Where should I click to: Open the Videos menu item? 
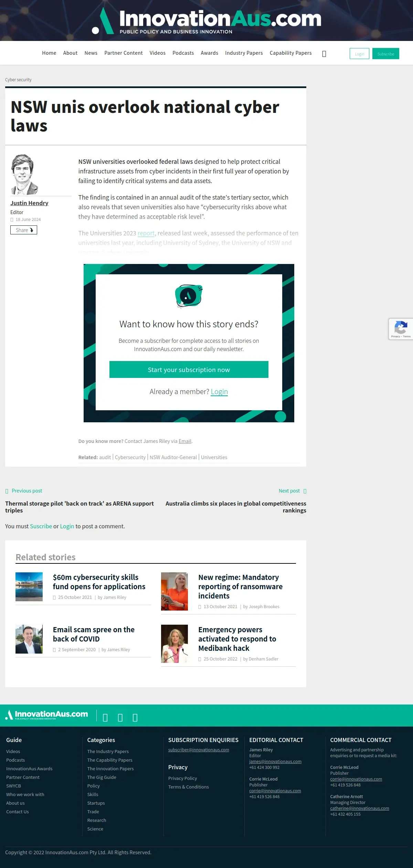[158, 53]
